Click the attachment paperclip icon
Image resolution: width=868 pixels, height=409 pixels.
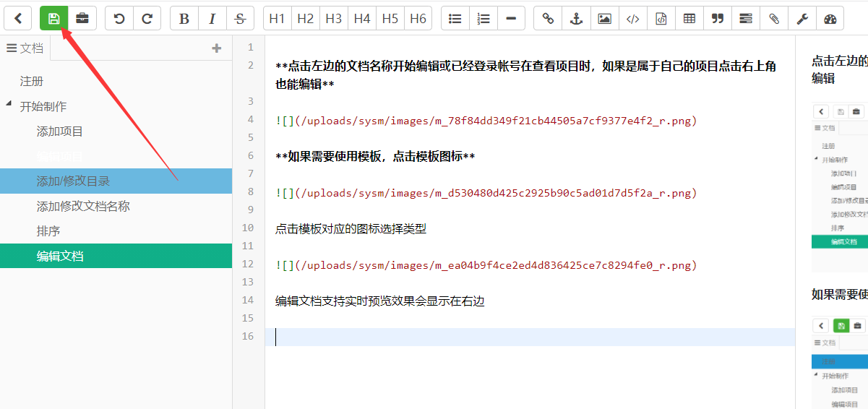[774, 19]
